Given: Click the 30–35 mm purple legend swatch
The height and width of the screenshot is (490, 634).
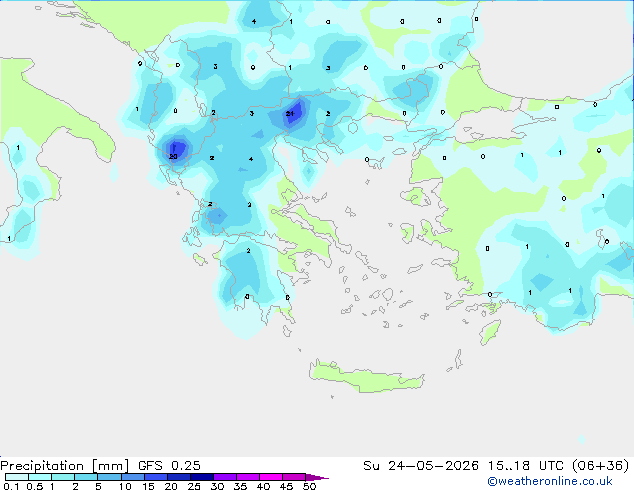Looking at the screenshot, I should (x=225, y=477).
